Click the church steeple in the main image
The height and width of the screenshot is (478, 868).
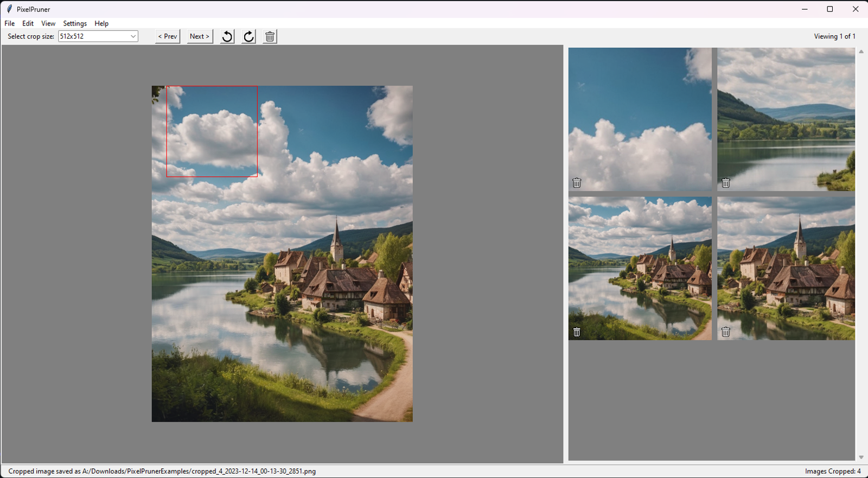click(336, 239)
